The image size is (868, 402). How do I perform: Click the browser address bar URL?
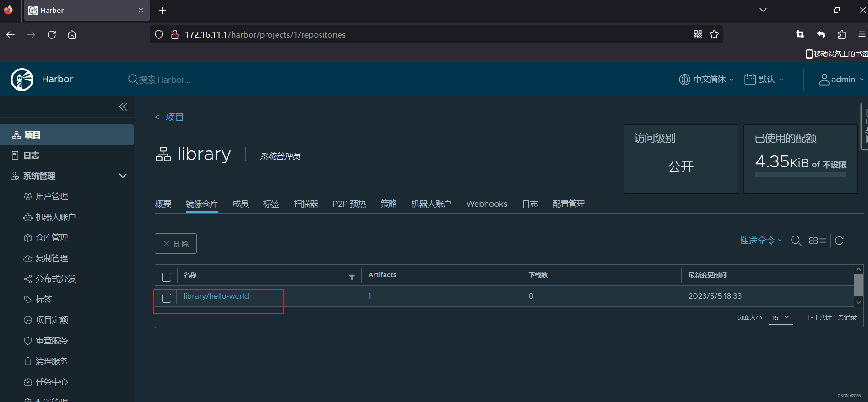tap(265, 35)
